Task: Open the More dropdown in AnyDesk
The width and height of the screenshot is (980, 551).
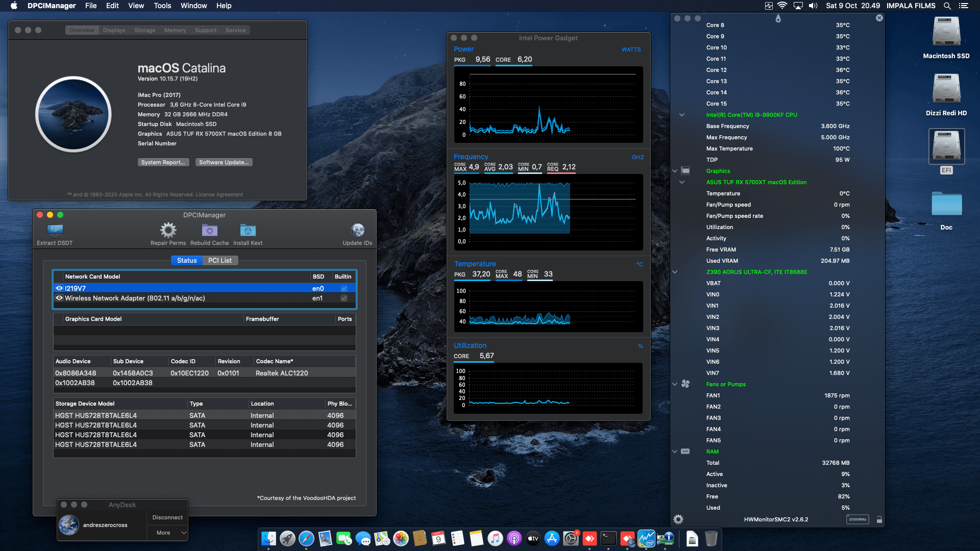Action: coord(168,533)
